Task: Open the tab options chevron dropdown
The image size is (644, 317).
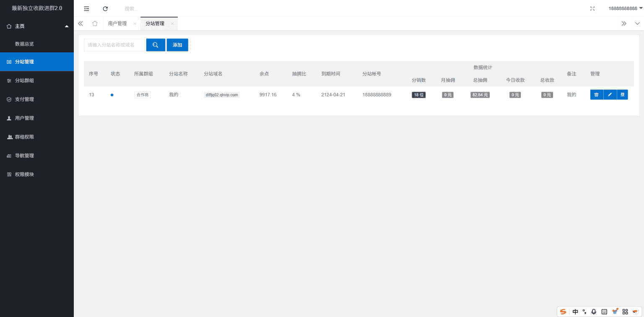Action: click(x=637, y=23)
